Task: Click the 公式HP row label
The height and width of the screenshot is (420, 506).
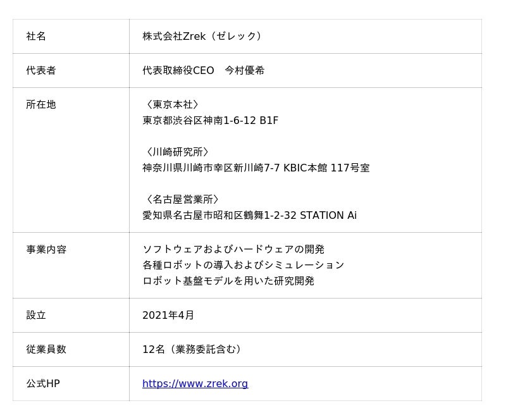Action: pyautogui.click(x=43, y=384)
